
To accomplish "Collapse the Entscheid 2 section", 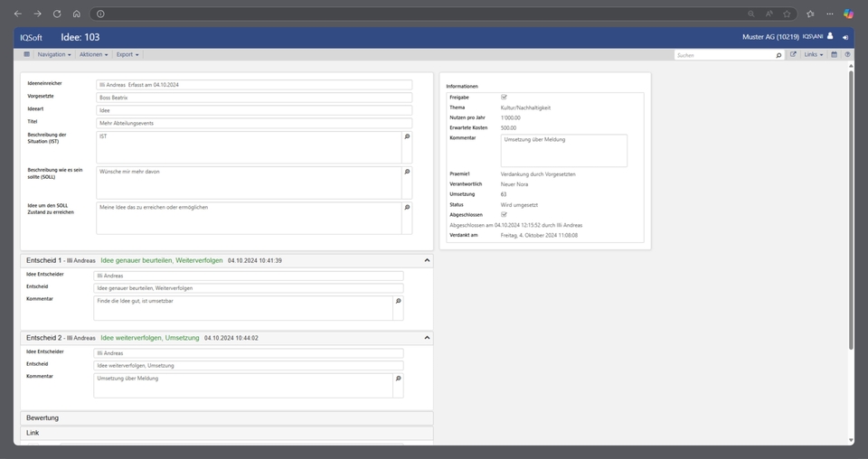I will [x=427, y=337].
